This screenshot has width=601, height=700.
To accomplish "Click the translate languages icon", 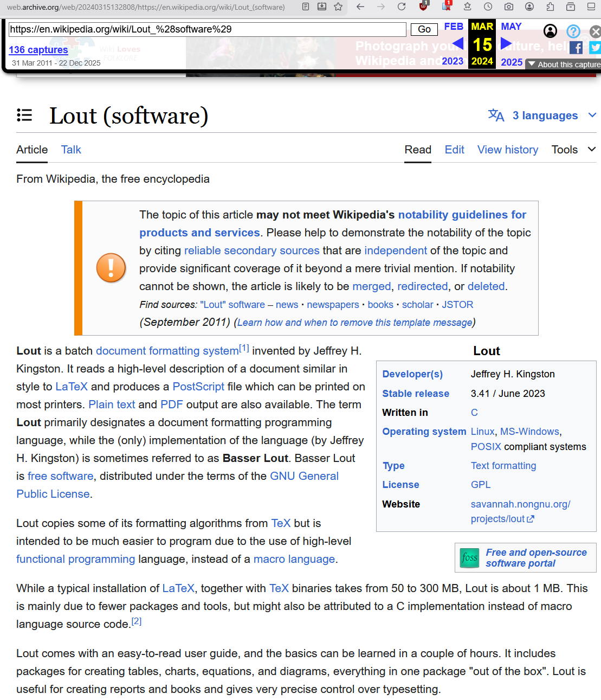I will pyautogui.click(x=496, y=115).
